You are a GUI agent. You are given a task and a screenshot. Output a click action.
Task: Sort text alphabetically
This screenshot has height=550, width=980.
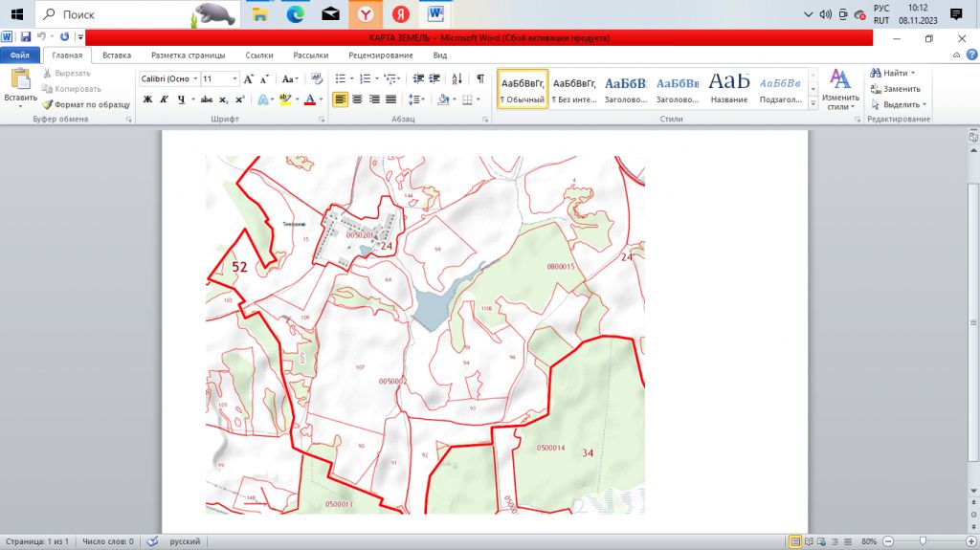tap(457, 78)
